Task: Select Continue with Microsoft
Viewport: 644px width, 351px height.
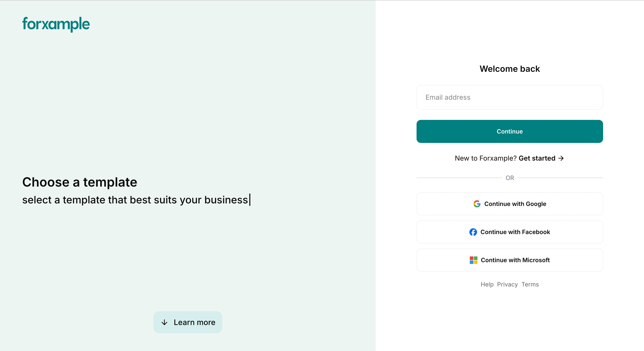Action: click(509, 260)
